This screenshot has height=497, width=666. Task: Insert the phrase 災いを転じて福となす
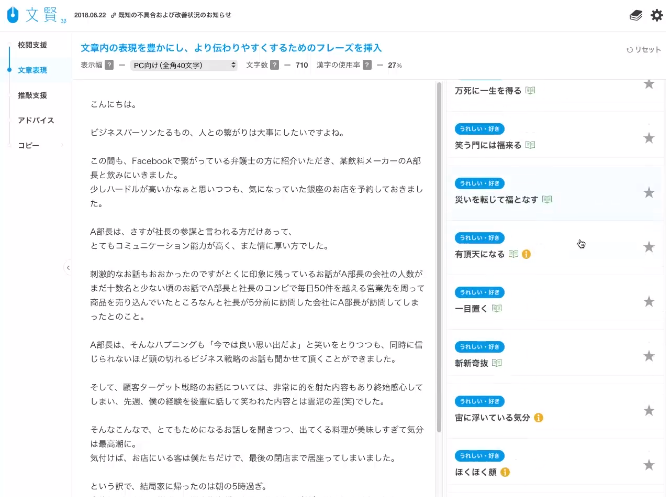tap(497, 200)
